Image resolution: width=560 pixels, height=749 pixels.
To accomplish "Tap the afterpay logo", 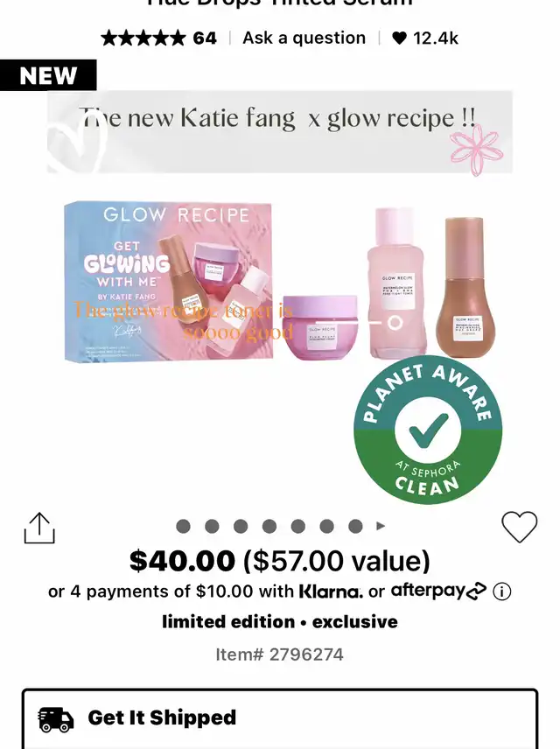I will [x=438, y=591].
